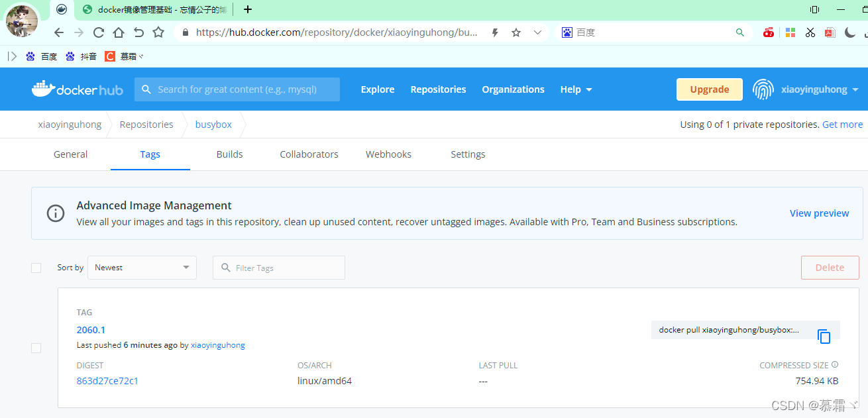This screenshot has width=868, height=418.
Task: Expand the address bar dropdown chevron
Action: pyautogui.click(x=537, y=32)
